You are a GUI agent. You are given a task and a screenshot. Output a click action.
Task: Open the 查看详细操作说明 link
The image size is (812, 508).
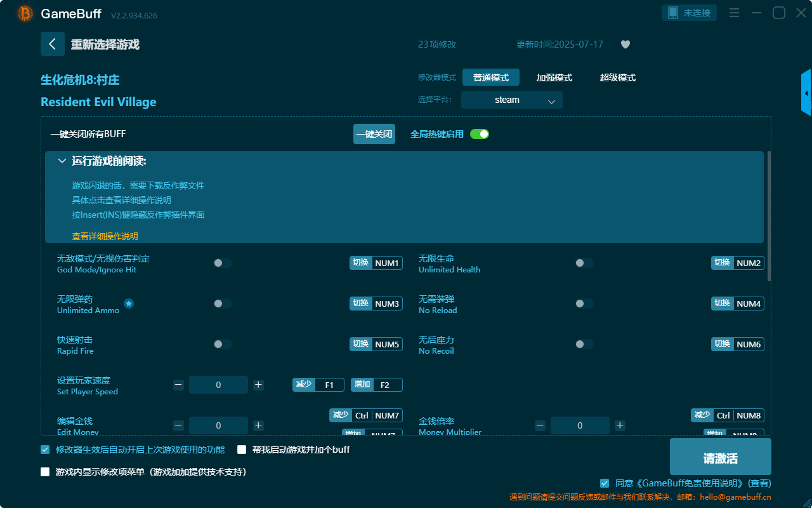(105, 235)
